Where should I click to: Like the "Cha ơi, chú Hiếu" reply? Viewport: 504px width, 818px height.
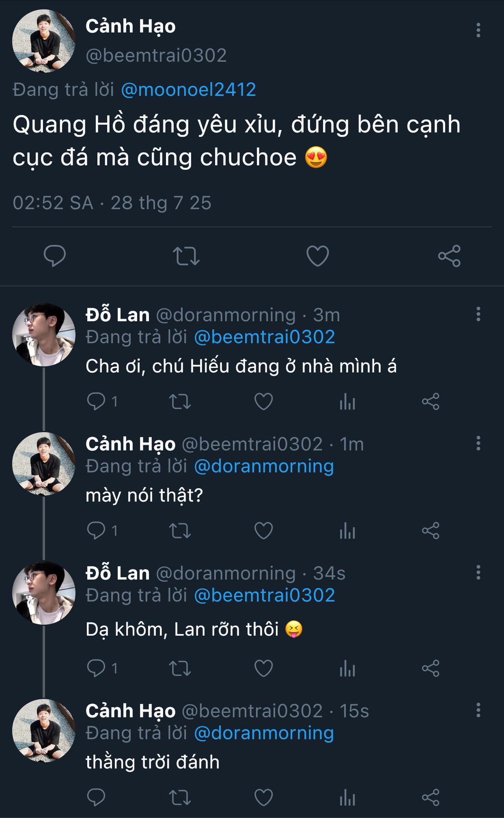point(263,402)
